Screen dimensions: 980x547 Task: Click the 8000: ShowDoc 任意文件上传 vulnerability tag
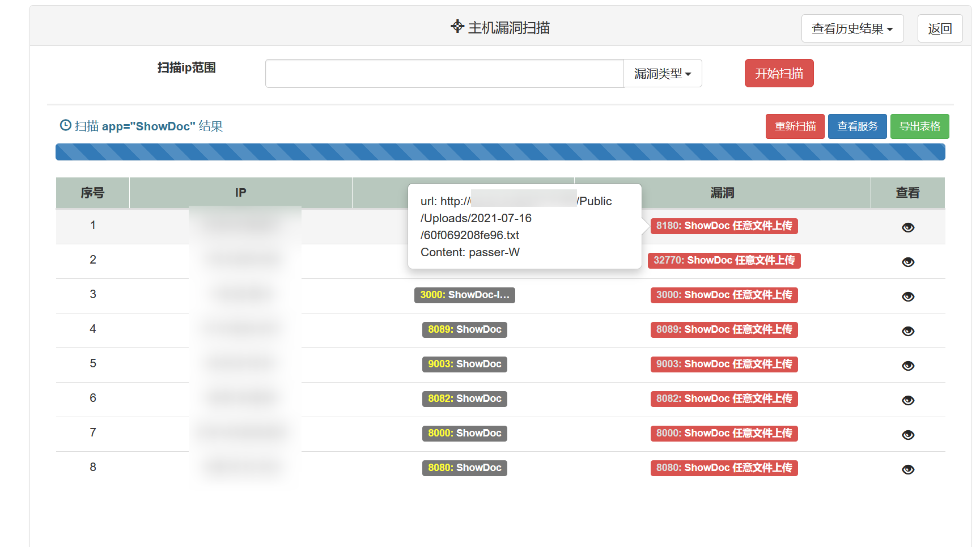(x=724, y=434)
